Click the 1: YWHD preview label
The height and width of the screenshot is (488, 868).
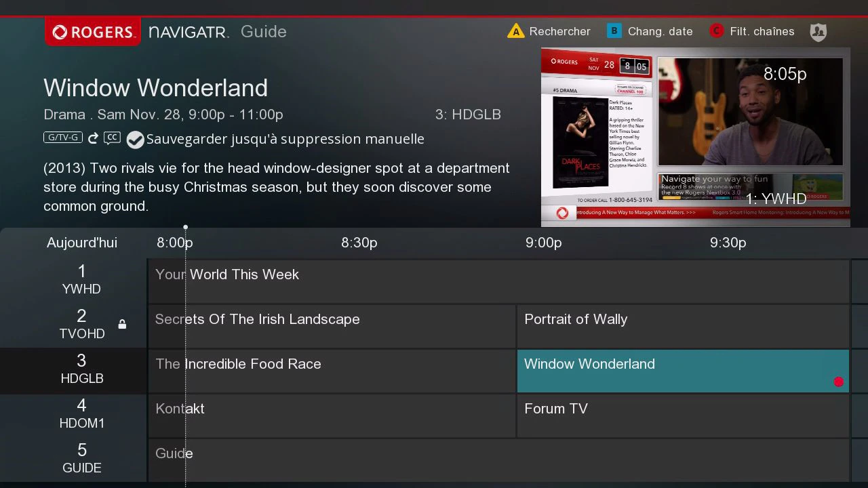pyautogui.click(x=776, y=199)
